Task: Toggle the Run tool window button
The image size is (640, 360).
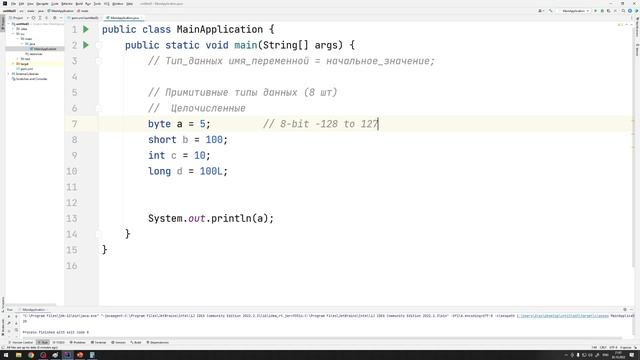Action: point(43,342)
